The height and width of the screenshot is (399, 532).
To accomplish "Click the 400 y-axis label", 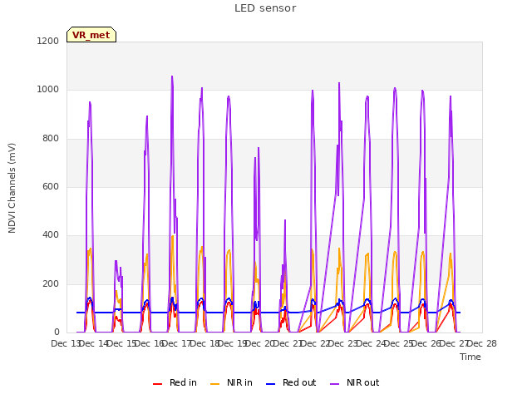I will coord(51,234).
